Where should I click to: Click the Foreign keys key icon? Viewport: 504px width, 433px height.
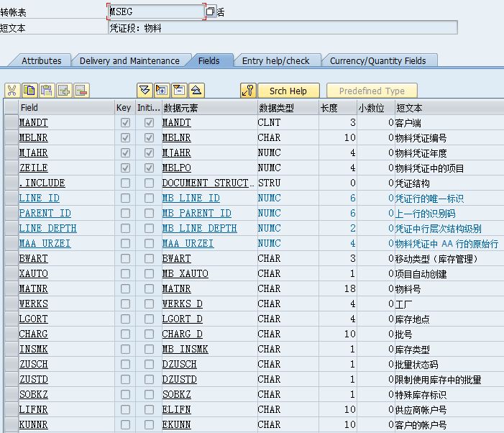point(248,91)
